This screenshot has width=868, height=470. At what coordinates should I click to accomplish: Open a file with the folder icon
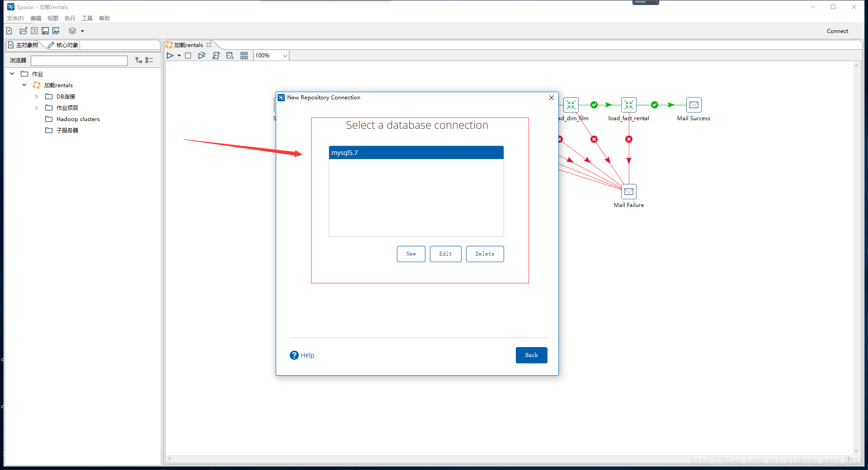pyautogui.click(x=23, y=31)
